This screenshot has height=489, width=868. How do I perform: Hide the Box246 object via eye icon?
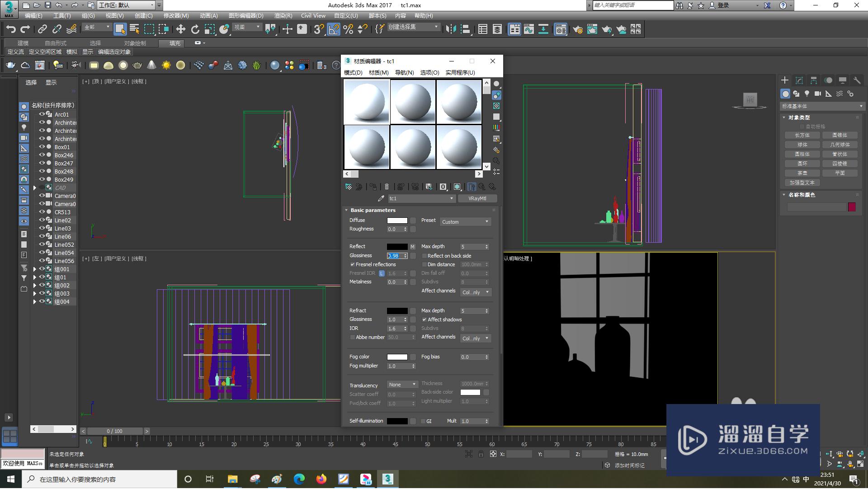tap(42, 155)
